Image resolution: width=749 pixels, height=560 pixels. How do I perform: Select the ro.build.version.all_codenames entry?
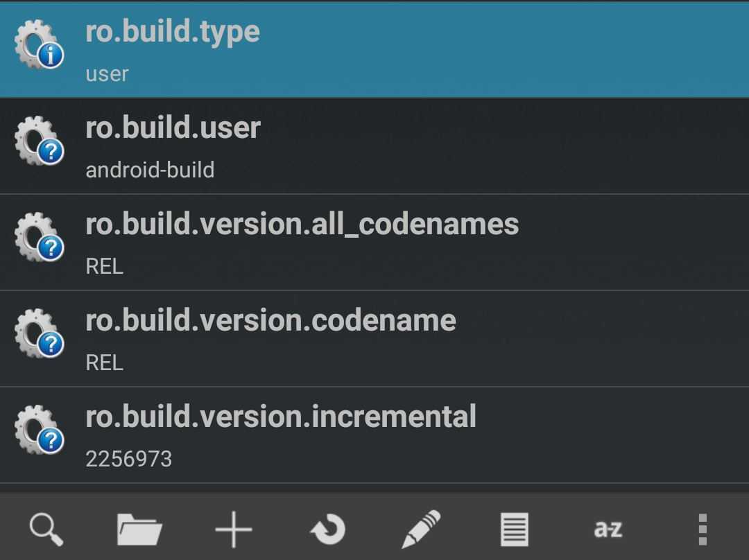pos(302,225)
